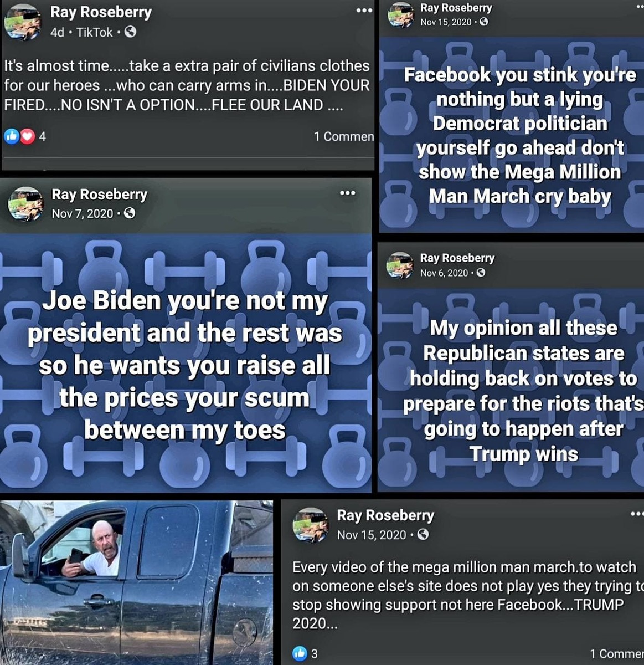Click globe icon beside Nov 6, 2020
This screenshot has height=665, width=644.
(x=481, y=273)
